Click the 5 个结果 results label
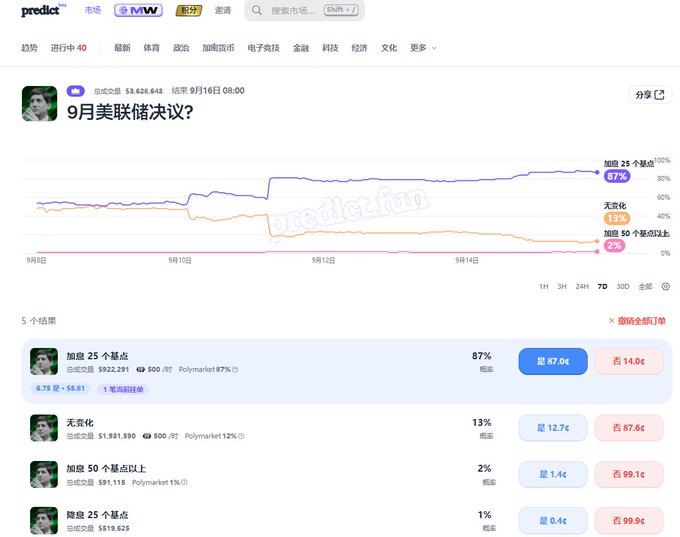Screen dimensions: 680x537 pos(39,321)
